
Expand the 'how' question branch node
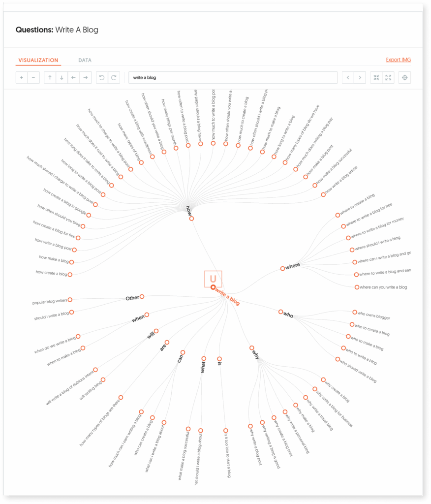tap(191, 219)
